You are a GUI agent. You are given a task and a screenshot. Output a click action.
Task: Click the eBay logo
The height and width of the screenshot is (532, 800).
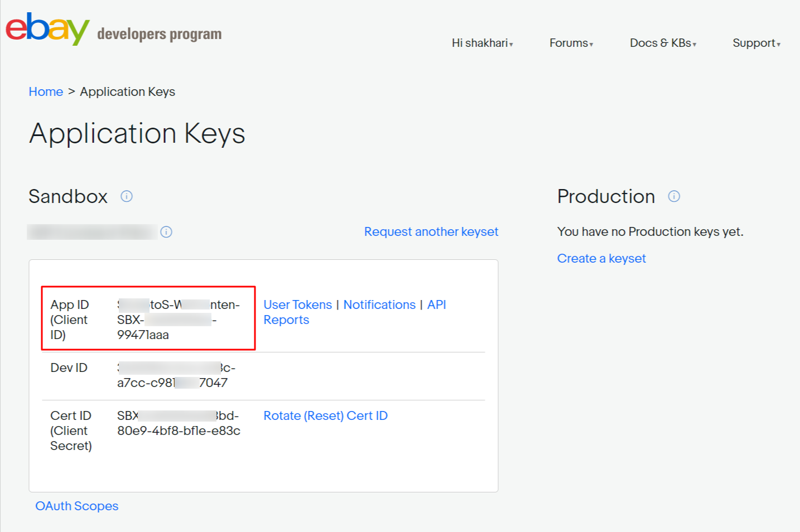[47, 29]
